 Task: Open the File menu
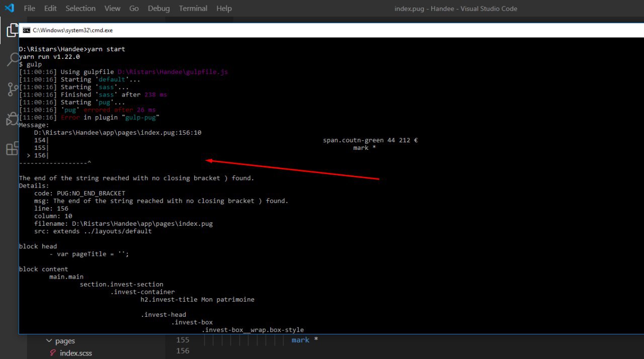click(30, 9)
